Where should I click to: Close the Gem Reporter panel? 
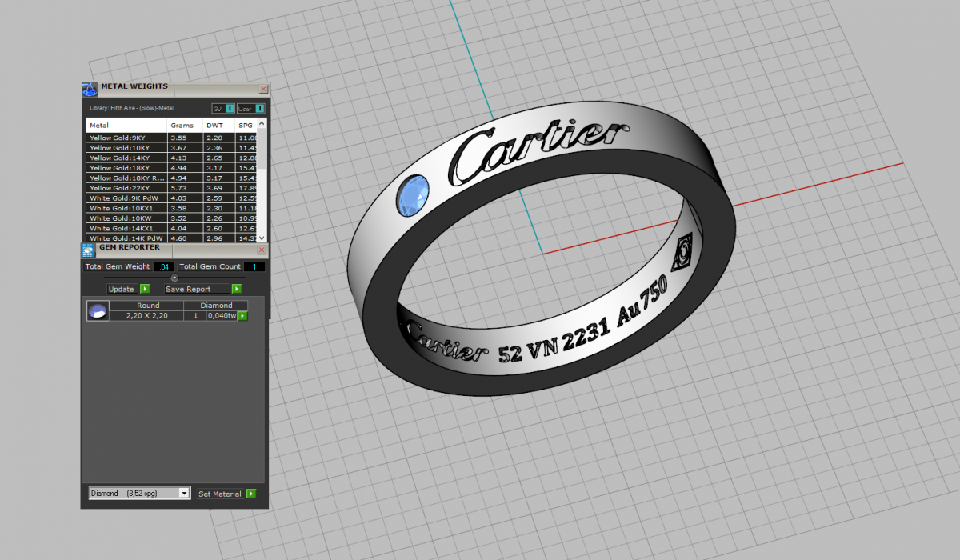pyautogui.click(x=262, y=250)
